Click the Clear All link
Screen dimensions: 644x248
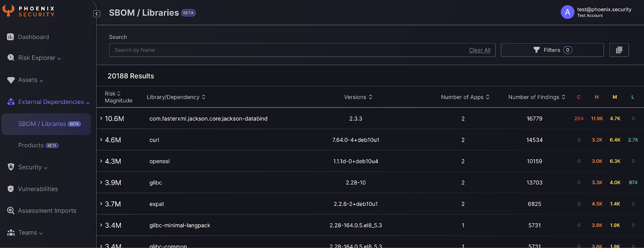click(x=480, y=50)
